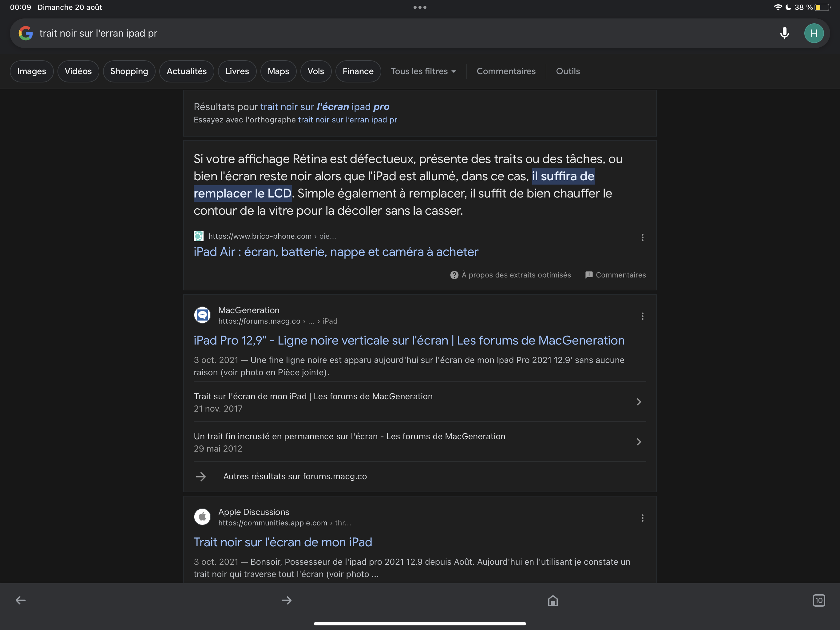Open iPad Pro 12,9" Ligne noire verticale link
Screen dimensions: 840x630
pos(409,340)
